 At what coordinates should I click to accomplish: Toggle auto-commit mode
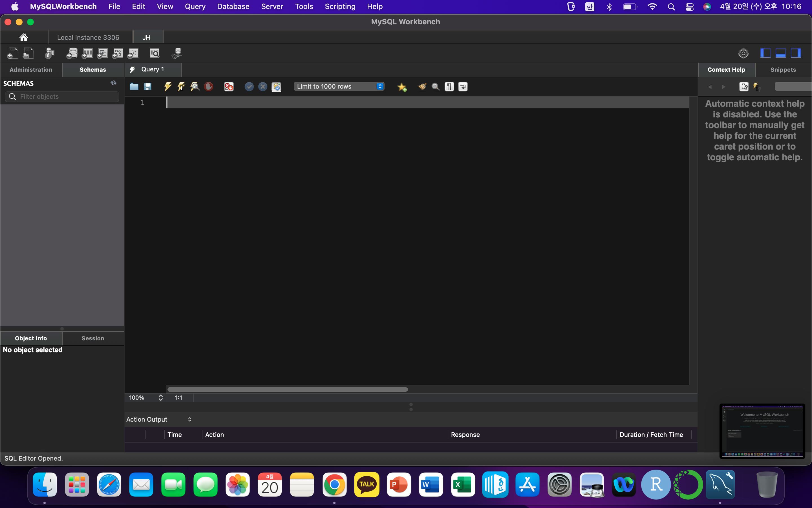coord(276,87)
